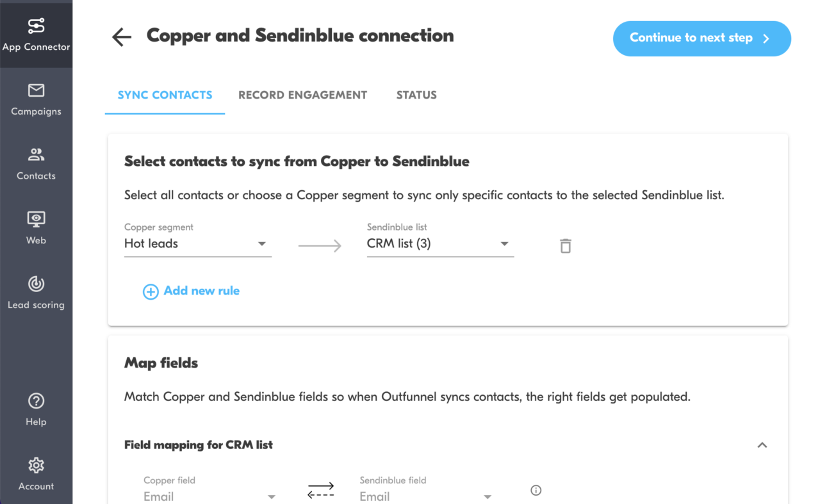
Task: Add a new sync rule
Action: (x=191, y=291)
